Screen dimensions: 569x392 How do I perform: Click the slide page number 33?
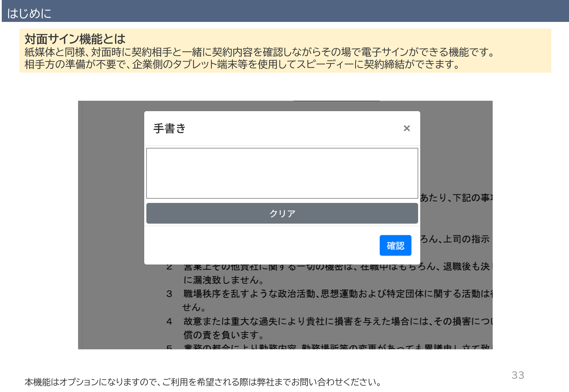click(518, 375)
